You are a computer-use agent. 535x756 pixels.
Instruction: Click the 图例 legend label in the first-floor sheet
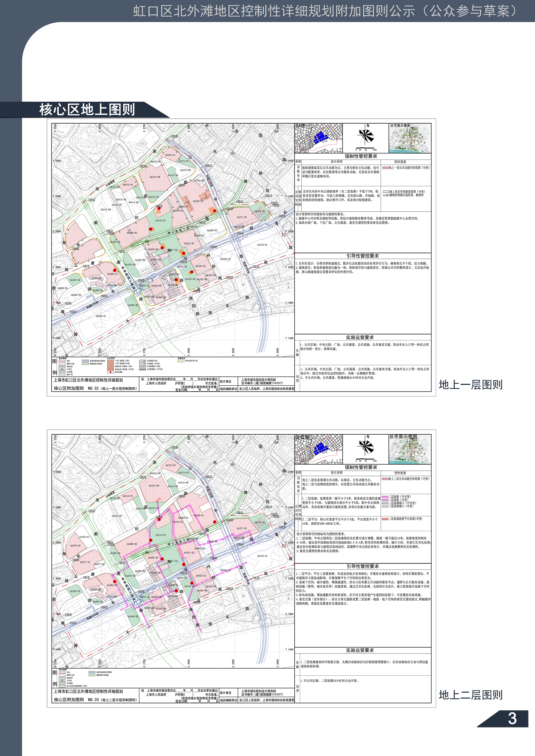(x=54, y=367)
